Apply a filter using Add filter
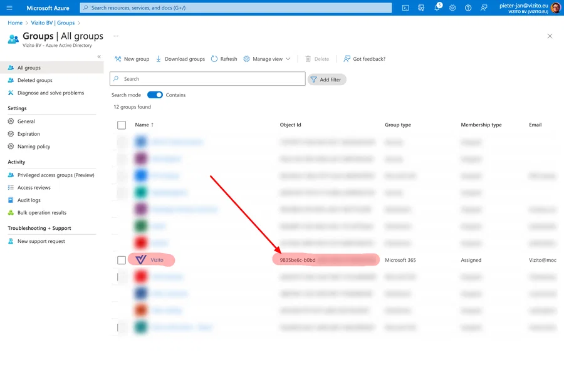Viewport: 564px width, 392px height. tap(326, 80)
